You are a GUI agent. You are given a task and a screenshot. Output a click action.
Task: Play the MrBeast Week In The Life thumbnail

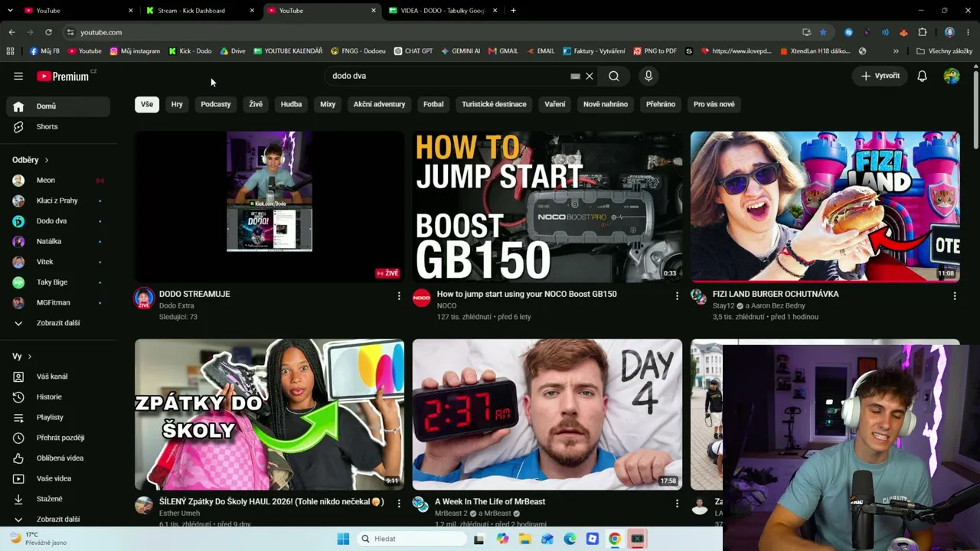pyautogui.click(x=547, y=414)
